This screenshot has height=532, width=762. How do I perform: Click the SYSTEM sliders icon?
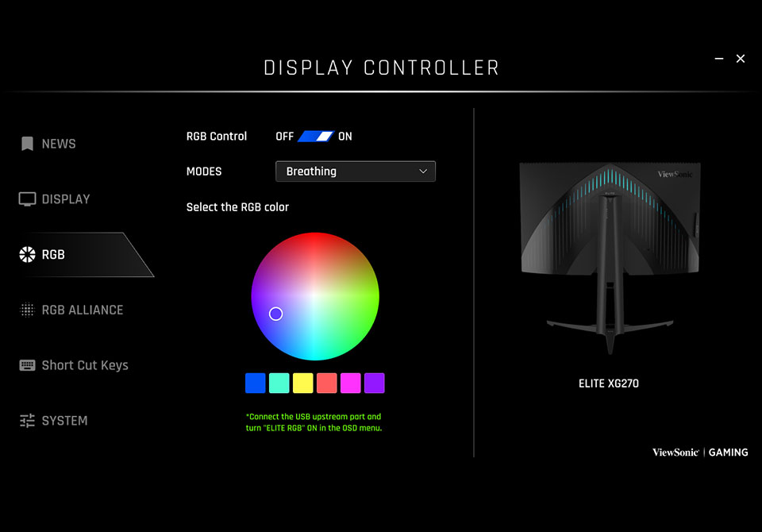click(27, 421)
